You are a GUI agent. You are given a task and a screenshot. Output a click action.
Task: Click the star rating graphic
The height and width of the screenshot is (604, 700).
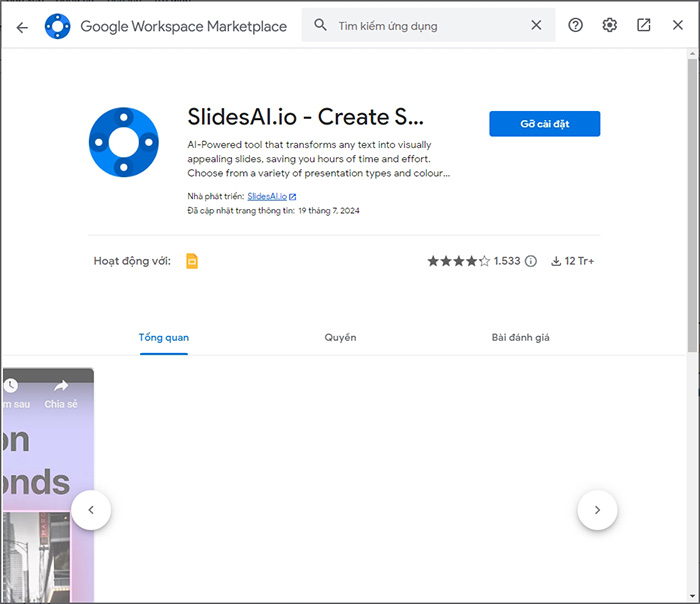point(458,261)
